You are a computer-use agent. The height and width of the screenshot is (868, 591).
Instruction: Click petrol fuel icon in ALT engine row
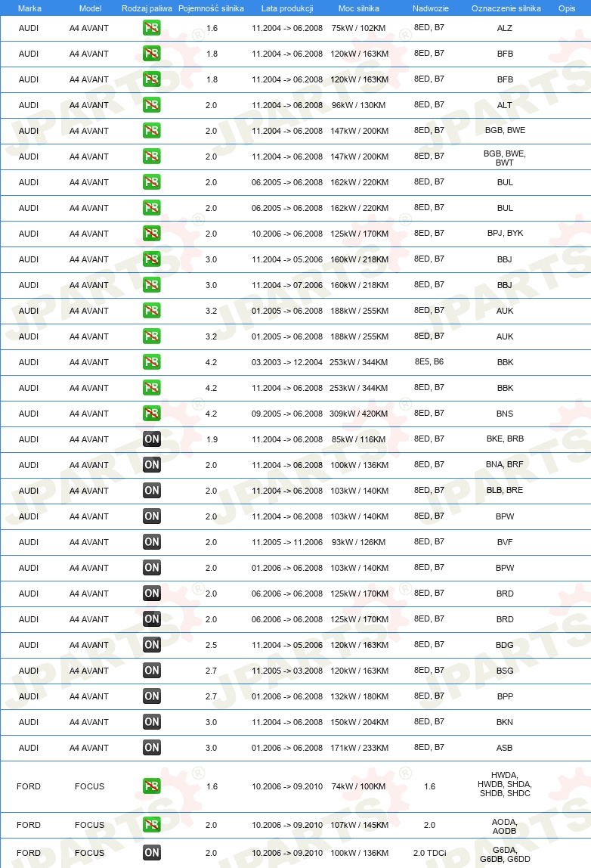[x=152, y=104]
